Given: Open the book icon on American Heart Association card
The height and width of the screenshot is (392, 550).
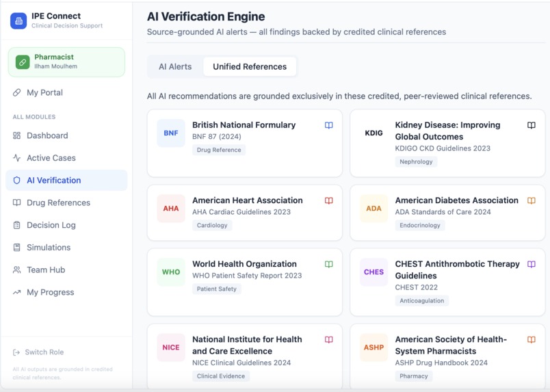Looking at the screenshot, I should coord(328,200).
